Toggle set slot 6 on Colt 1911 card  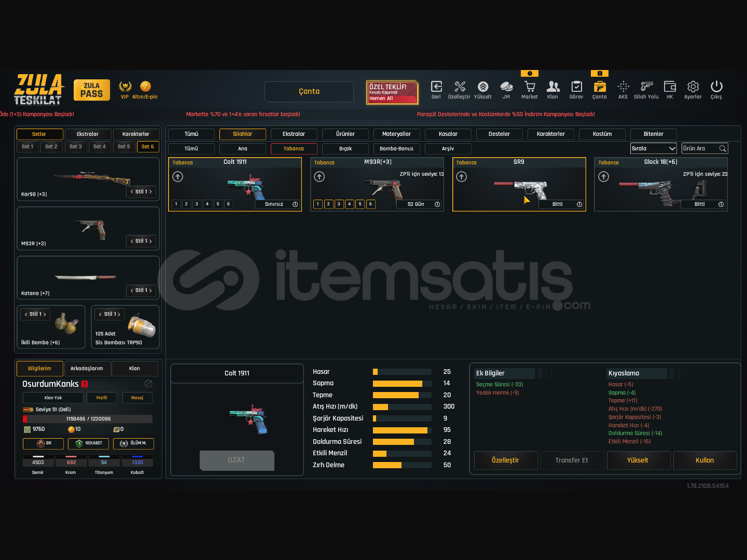(228, 204)
